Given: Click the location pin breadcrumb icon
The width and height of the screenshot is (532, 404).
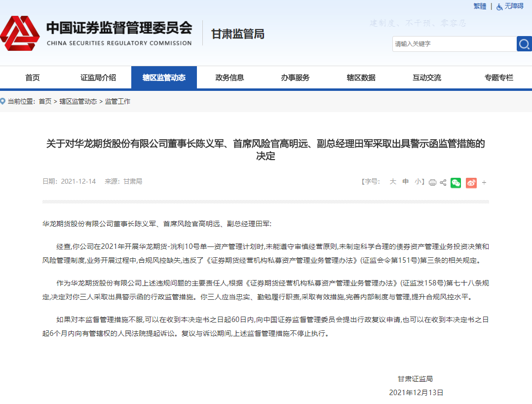Looking at the screenshot, I should point(3,101).
